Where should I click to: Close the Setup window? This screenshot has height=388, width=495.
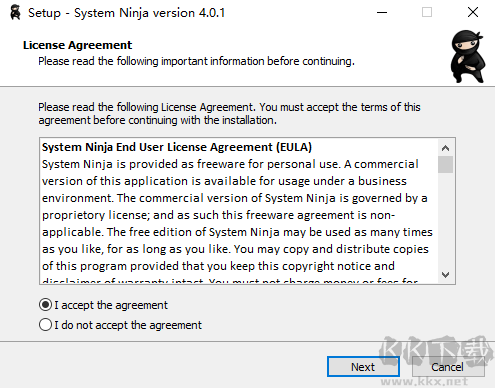coord(473,13)
